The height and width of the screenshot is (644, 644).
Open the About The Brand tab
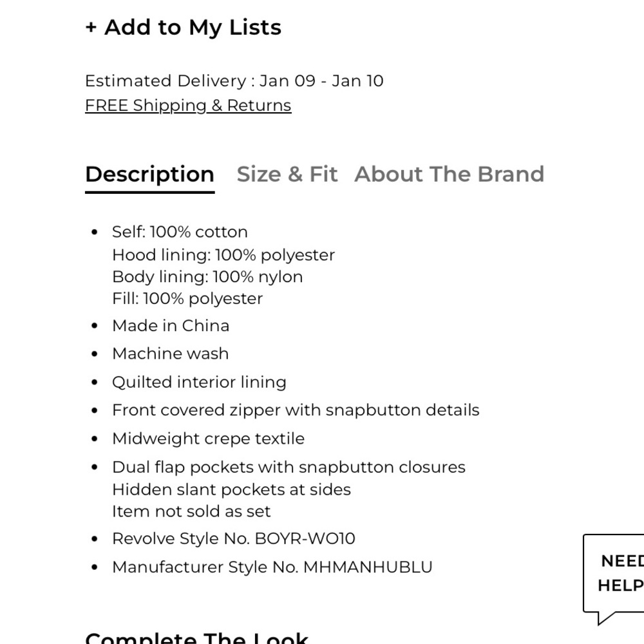pos(450,174)
